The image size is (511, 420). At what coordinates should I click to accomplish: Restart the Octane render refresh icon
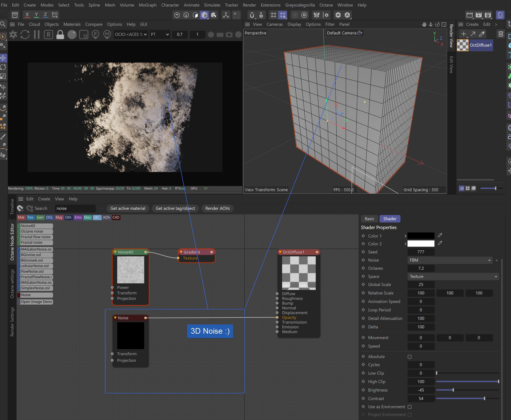[25, 35]
